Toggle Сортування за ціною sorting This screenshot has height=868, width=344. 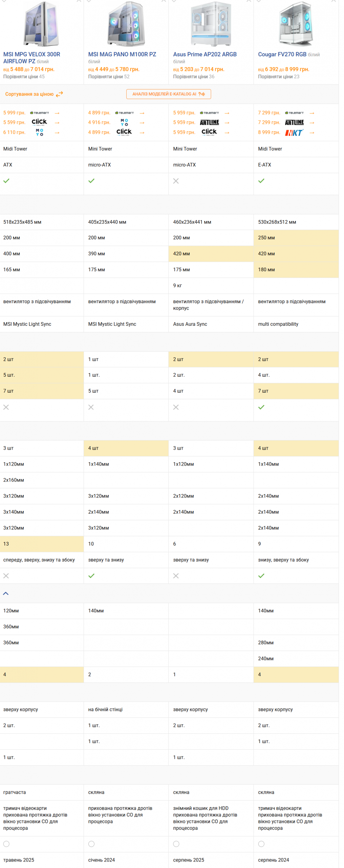tap(29, 94)
